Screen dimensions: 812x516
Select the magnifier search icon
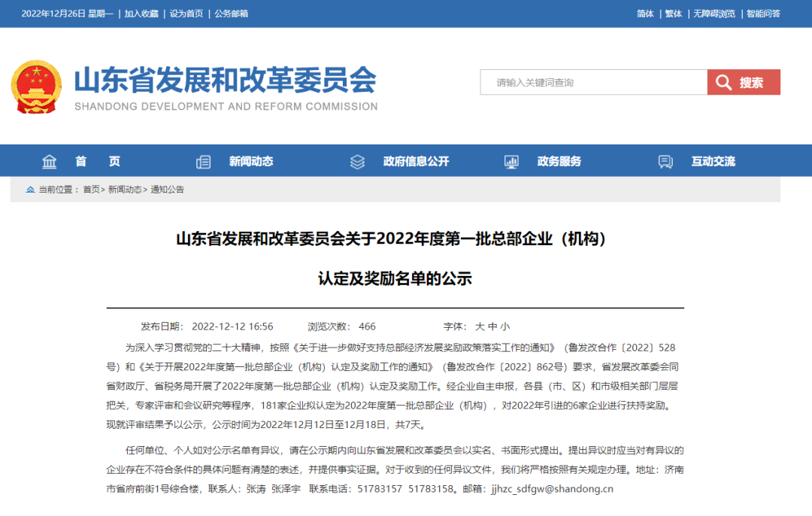point(723,83)
